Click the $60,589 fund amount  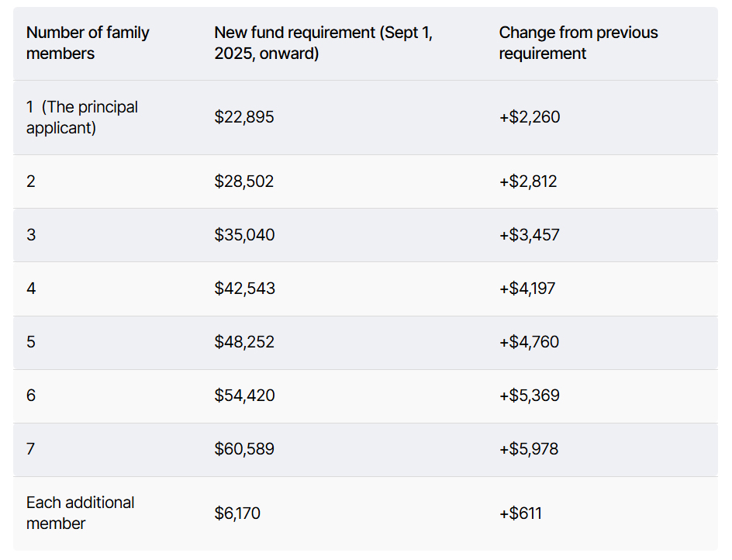point(244,449)
